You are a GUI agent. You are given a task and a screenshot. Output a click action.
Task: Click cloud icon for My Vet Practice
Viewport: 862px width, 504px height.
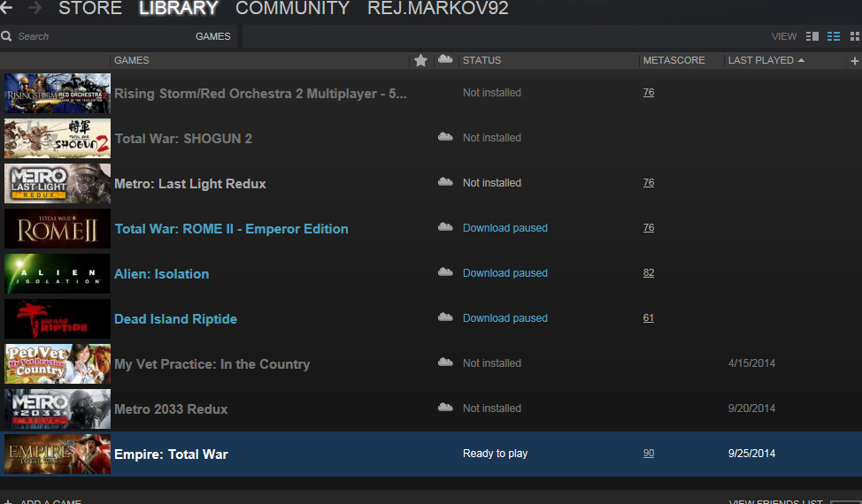[x=445, y=362]
